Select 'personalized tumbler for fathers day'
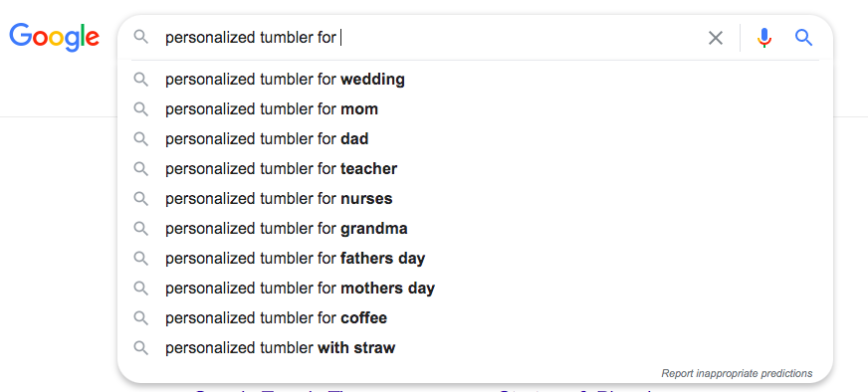 click(x=475, y=259)
